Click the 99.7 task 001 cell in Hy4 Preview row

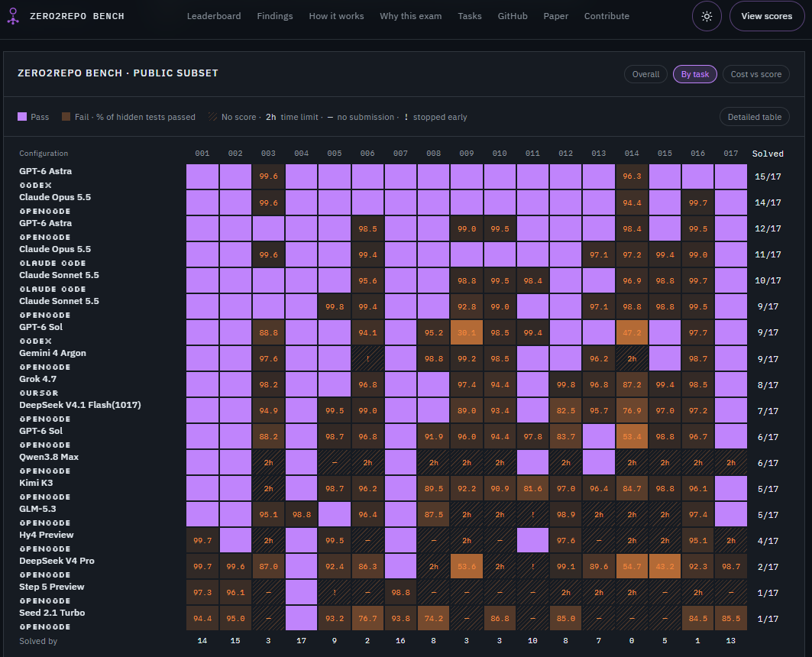pos(202,541)
